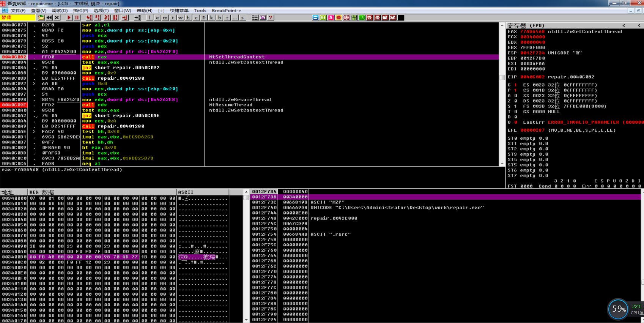Click the red '吾' toolbar icon

point(370,17)
